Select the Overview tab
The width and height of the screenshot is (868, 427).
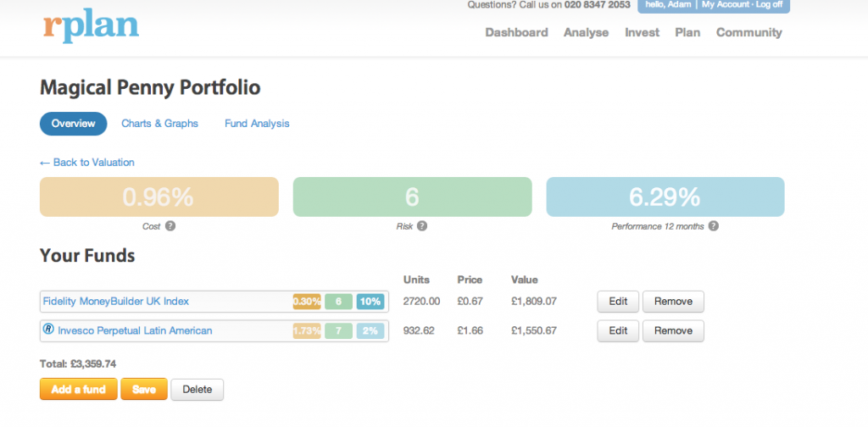[73, 124]
